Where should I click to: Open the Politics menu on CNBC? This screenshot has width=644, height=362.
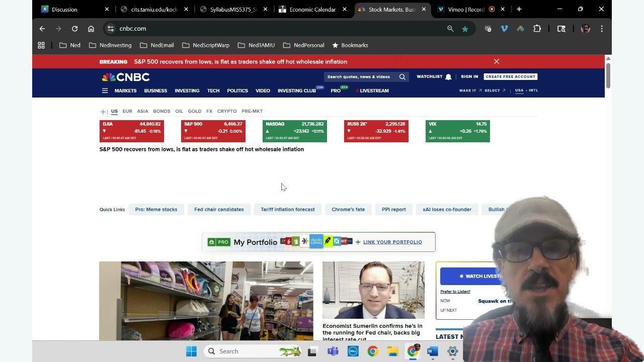click(237, 91)
